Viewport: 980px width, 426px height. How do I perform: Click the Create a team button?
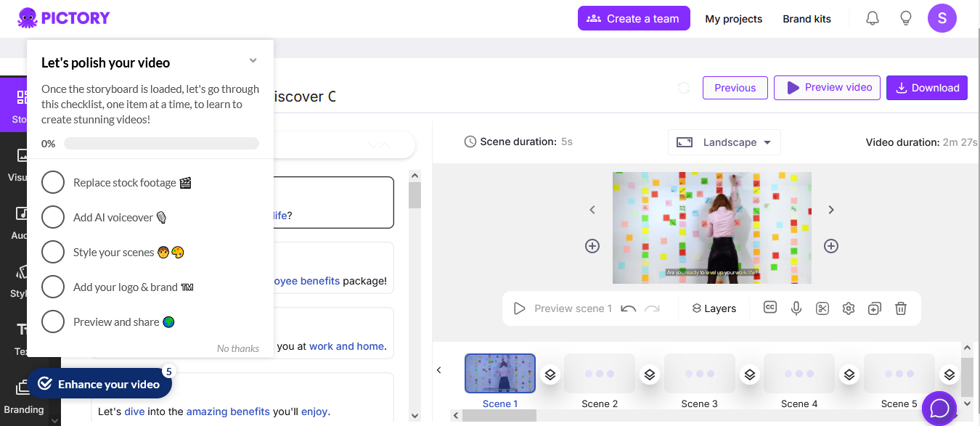[634, 19]
